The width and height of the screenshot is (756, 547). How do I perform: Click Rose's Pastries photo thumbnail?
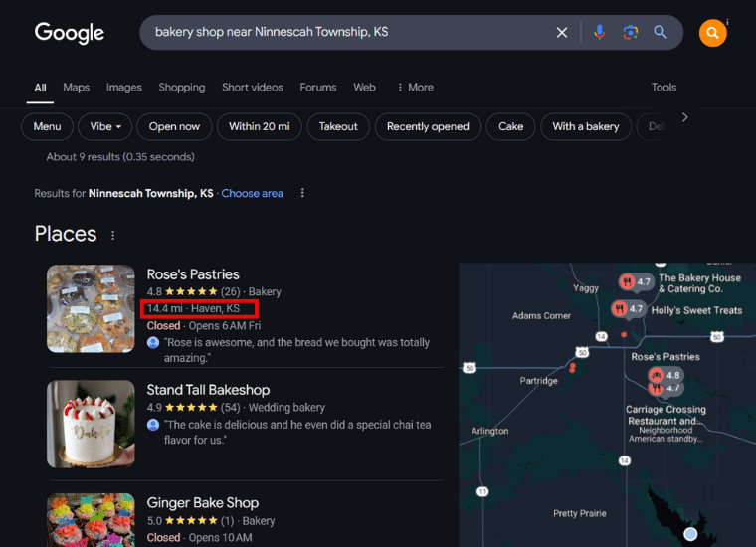point(91,308)
